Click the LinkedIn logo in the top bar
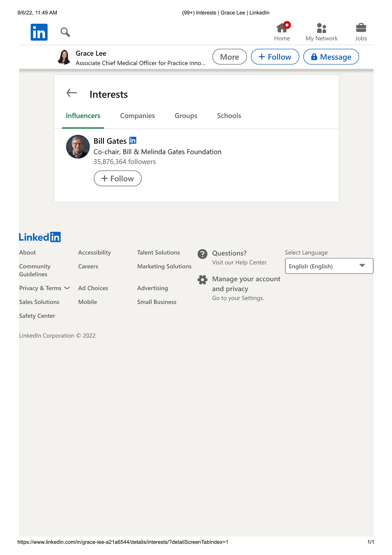The width and height of the screenshot is (392, 555). click(39, 32)
